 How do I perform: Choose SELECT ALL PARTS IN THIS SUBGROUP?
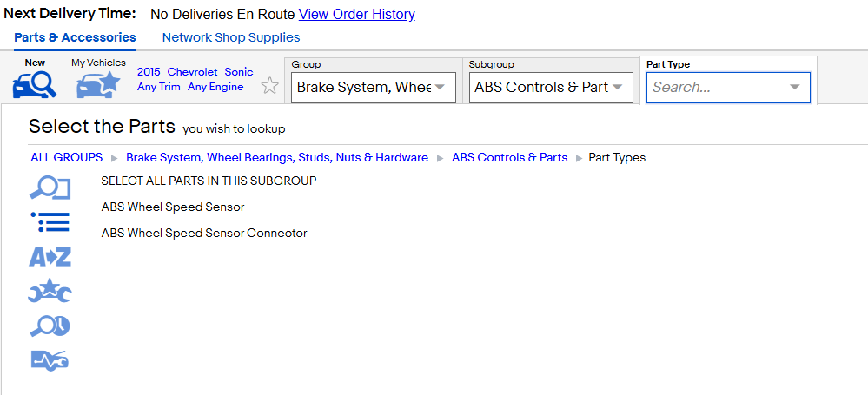coord(209,181)
